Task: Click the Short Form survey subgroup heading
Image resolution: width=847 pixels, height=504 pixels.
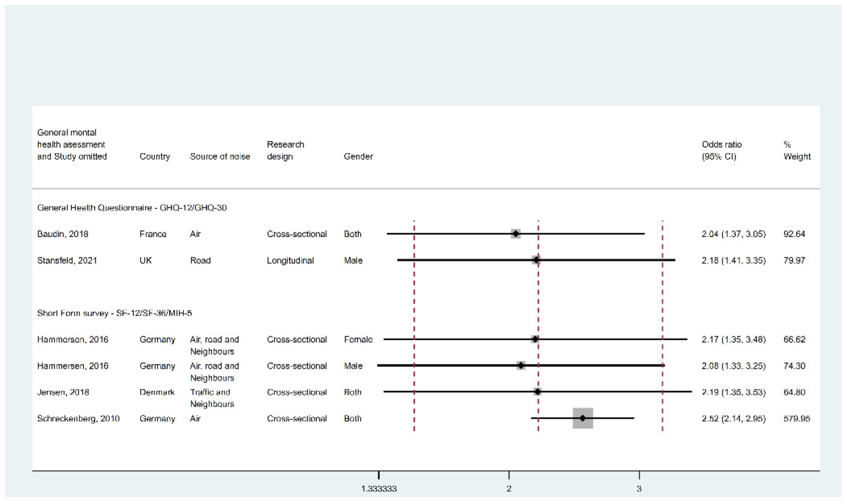Action: 114,313
